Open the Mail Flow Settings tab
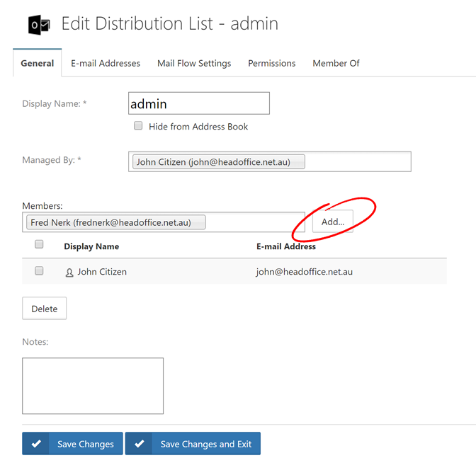 194,63
